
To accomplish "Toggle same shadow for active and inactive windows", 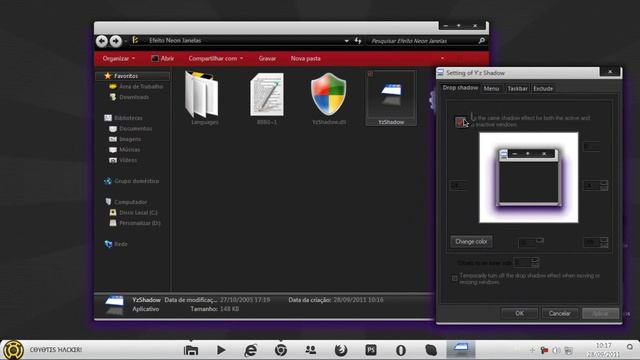I will click(460, 122).
